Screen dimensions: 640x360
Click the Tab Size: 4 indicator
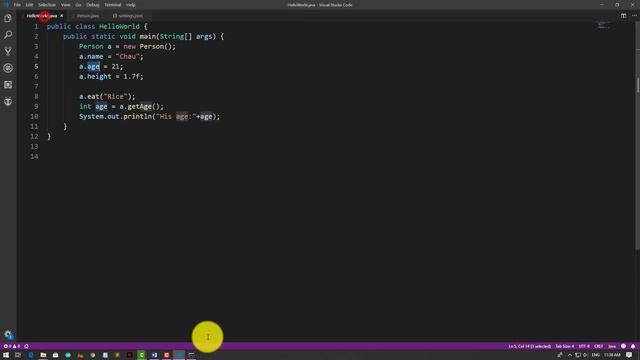pos(564,346)
